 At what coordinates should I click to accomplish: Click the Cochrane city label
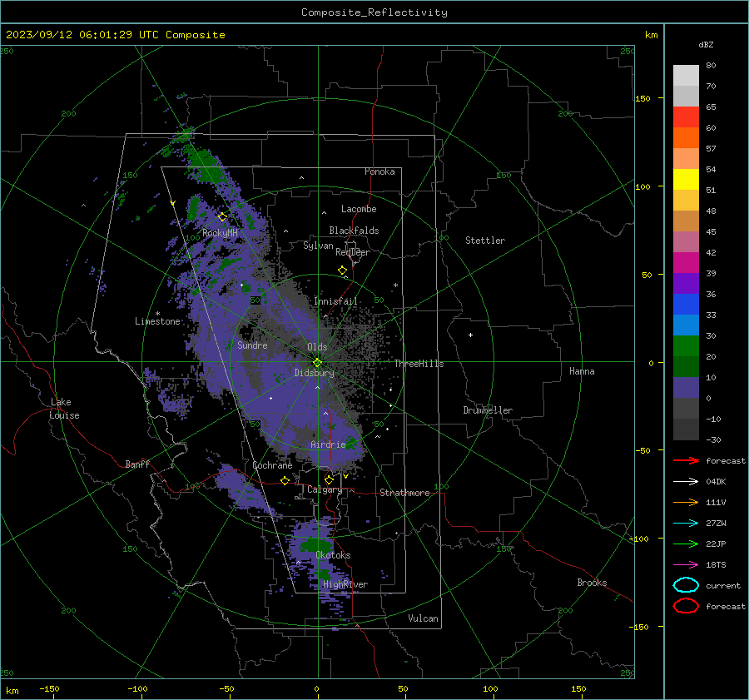click(272, 465)
